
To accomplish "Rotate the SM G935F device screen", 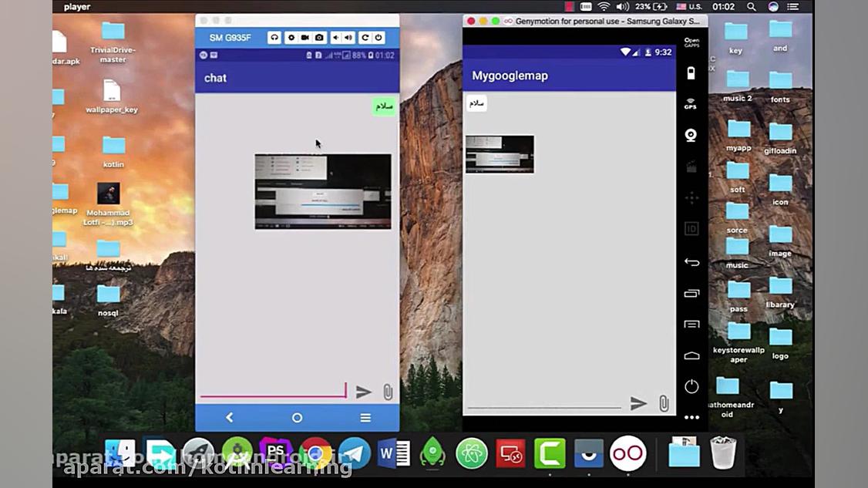I will coord(365,38).
